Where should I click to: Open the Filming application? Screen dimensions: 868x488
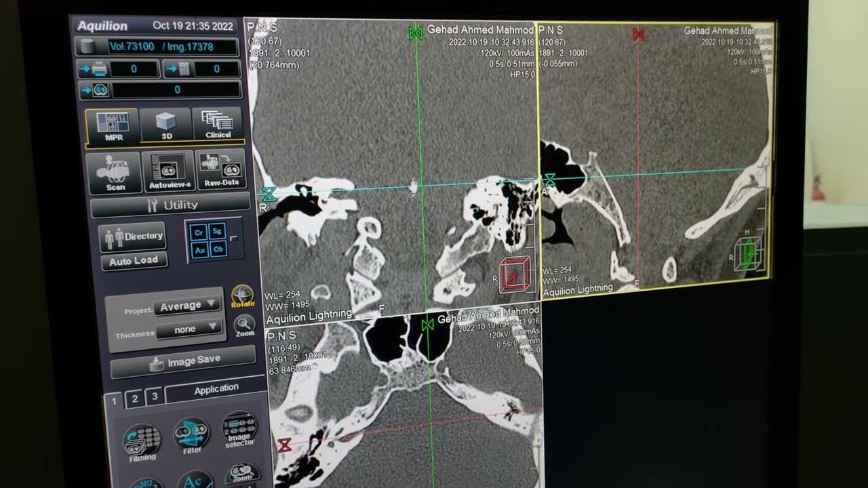[142, 443]
